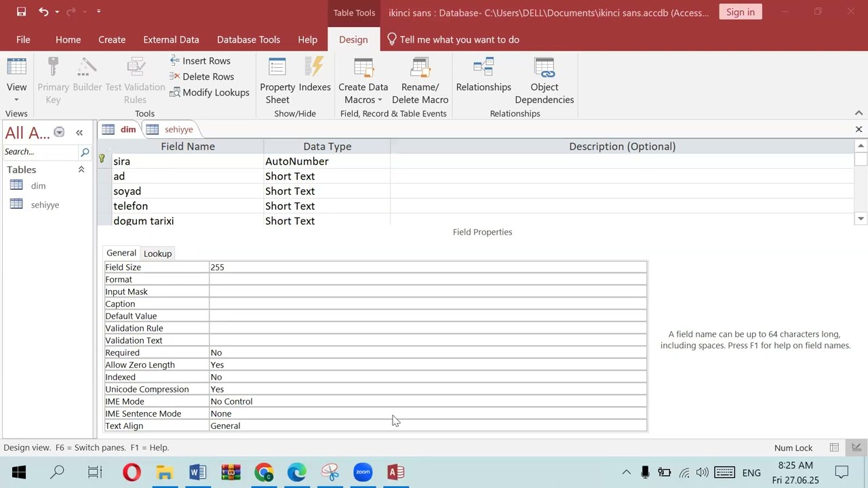The width and height of the screenshot is (868, 488).
Task: Click Short Text type for ad field
Action: click(x=327, y=176)
